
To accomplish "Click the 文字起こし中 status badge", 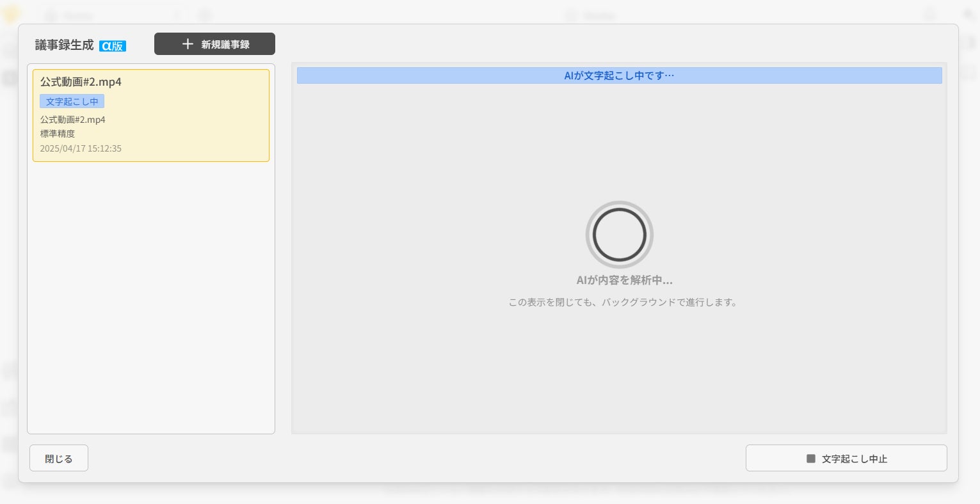I will point(72,102).
